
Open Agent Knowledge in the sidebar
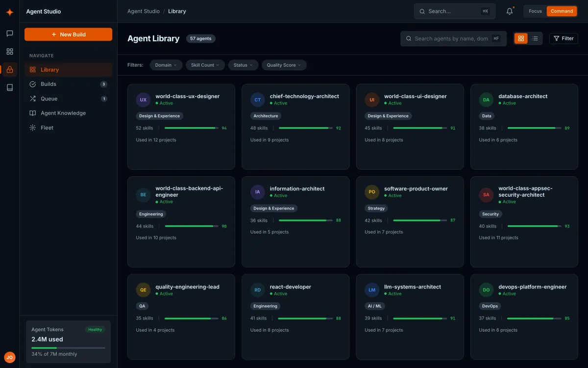coord(68,113)
